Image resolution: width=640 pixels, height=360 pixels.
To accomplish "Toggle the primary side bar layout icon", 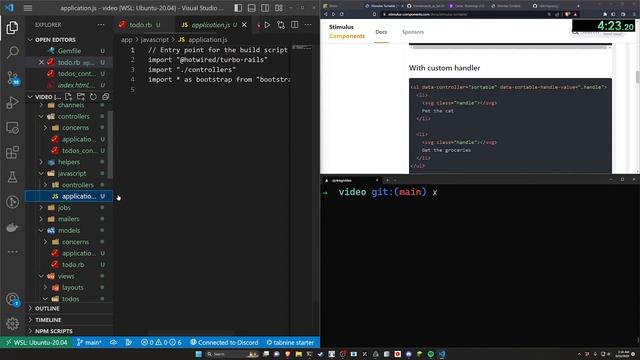I will point(238,8).
